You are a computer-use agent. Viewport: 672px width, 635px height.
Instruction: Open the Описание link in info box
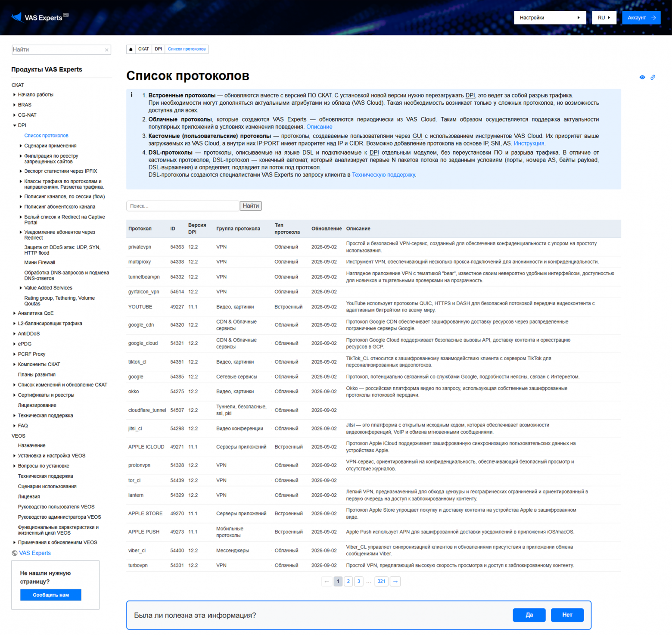[319, 127]
